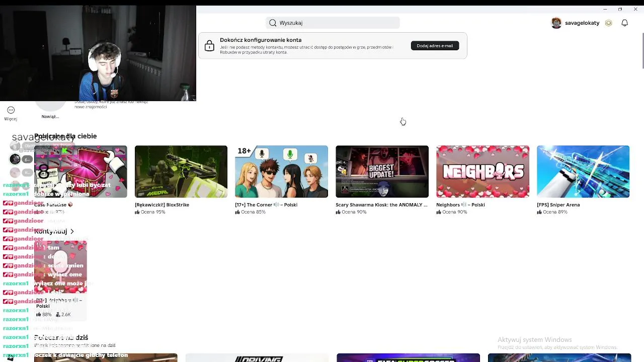Click the vertical scrollbar thumb
Image resolution: width=644 pixels, height=362 pixels.
pos(642,50)
